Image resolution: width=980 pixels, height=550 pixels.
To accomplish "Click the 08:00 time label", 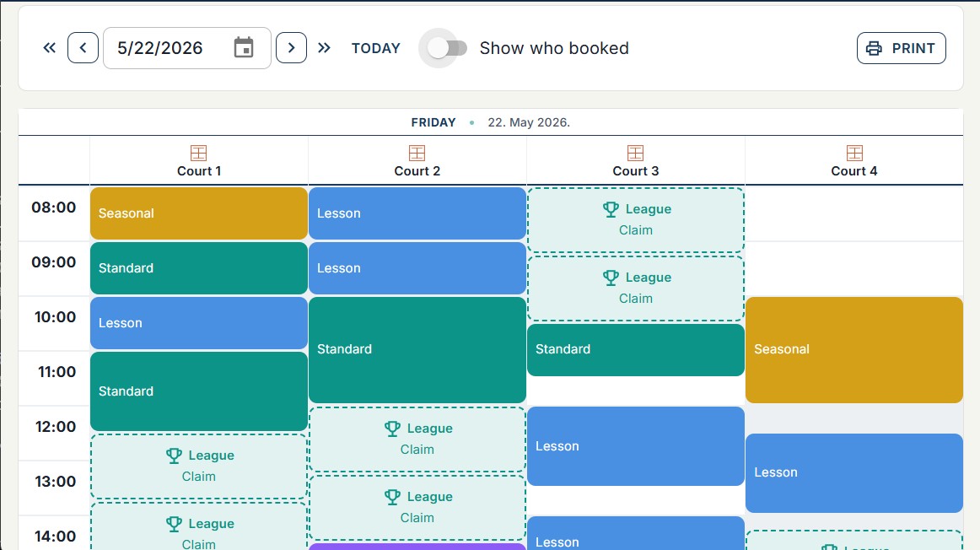I will [54, 208].
